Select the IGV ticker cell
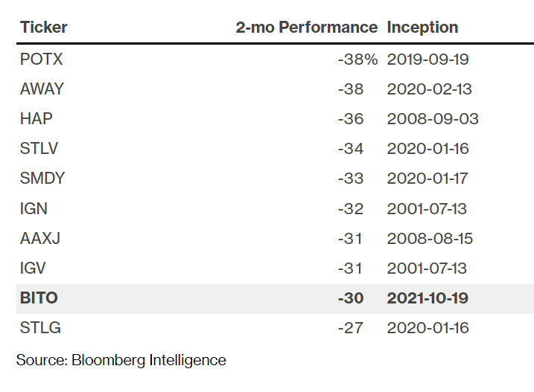 point(34,269)
